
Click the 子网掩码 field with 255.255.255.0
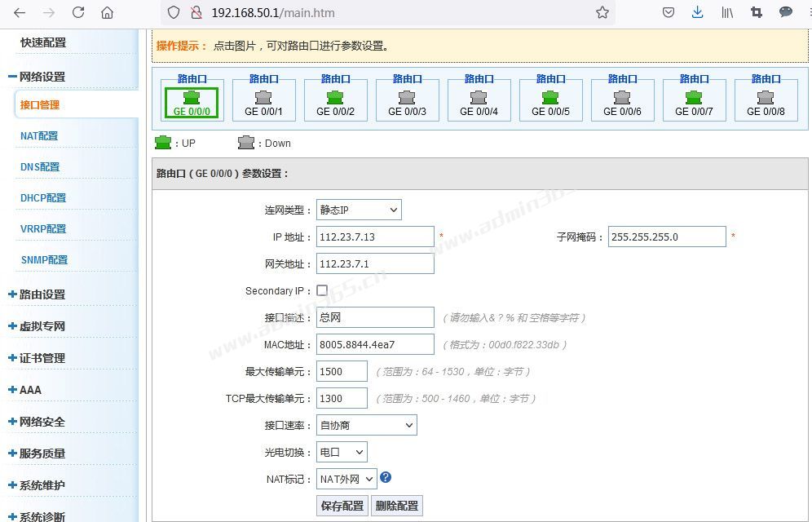tap(667, 237)
